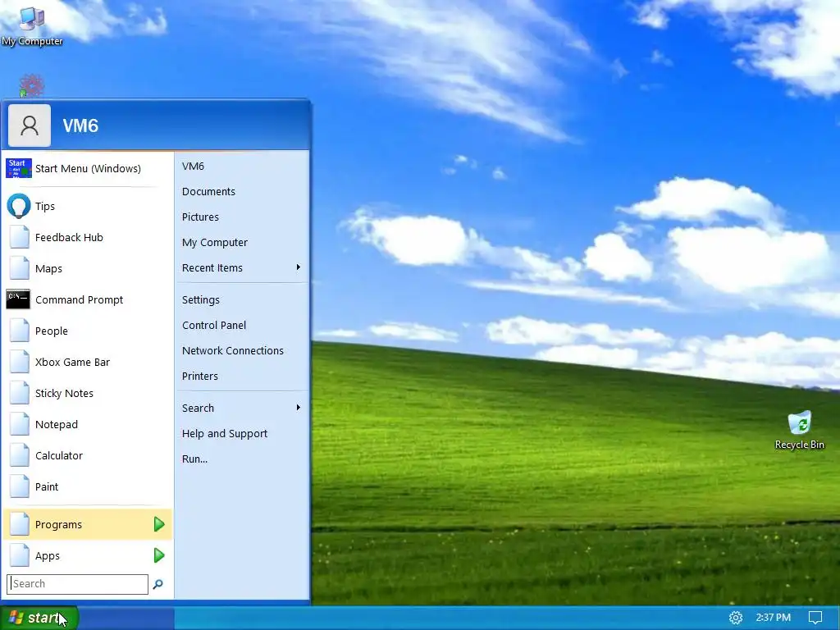Click the 2:37 PM taskbar clock
Screen dimensions: 840x630
(773, 618)
